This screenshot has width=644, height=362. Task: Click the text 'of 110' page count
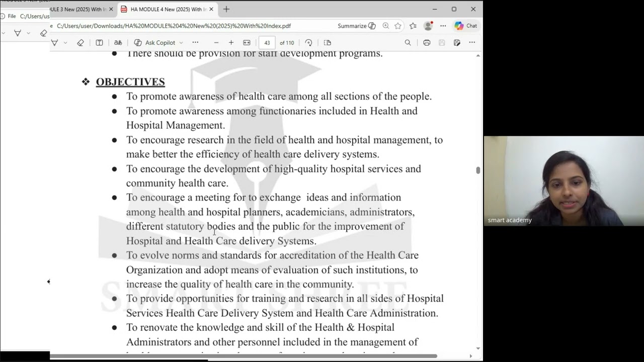coord(287,43)
